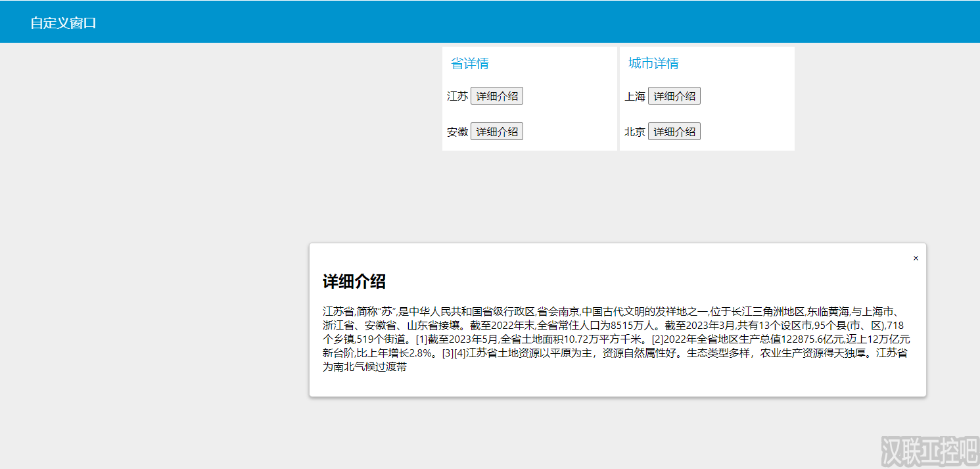Open citation link [3] in the description text
The height and width of the screenshot is (469, 980).
pyautogui.click(x=449, y=353)
